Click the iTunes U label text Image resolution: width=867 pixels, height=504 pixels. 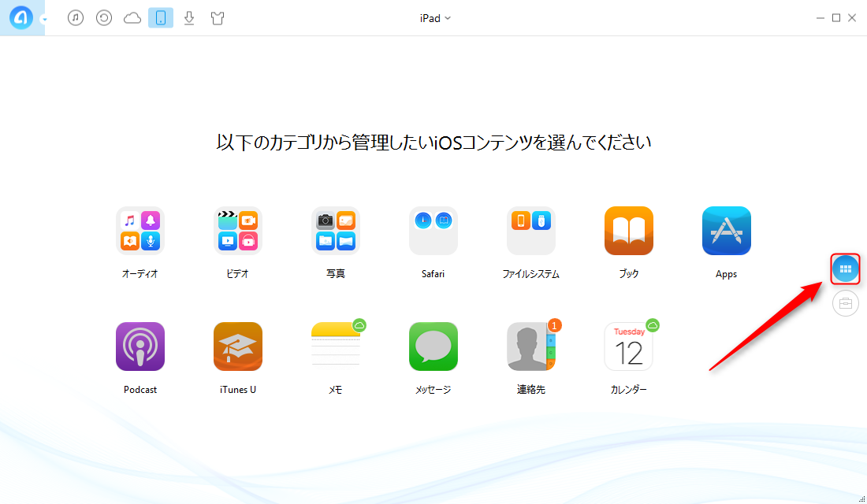point(238,390)
